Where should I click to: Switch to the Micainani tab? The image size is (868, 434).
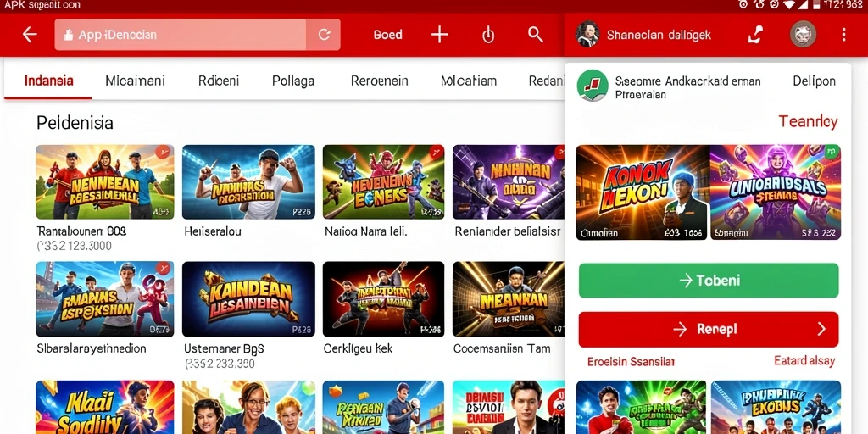pos(135,81)
